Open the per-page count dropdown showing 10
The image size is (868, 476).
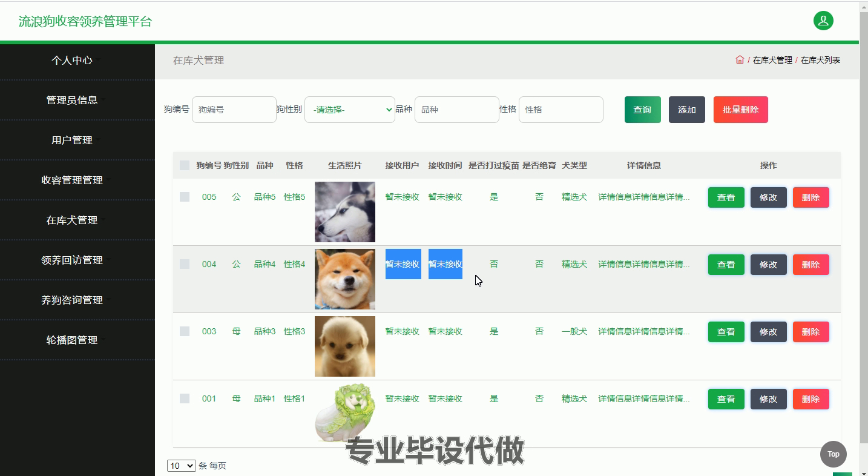coord(182,466)
